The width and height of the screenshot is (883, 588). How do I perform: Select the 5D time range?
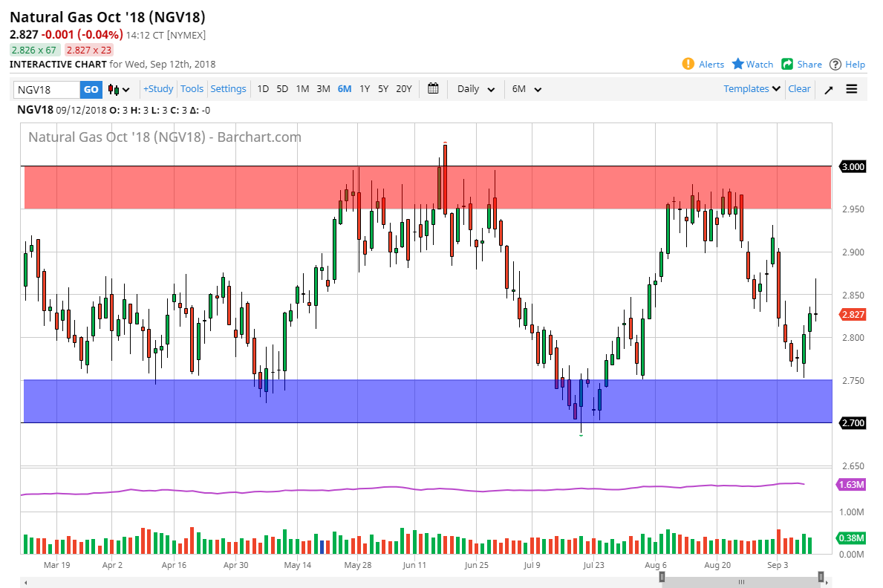282,88
